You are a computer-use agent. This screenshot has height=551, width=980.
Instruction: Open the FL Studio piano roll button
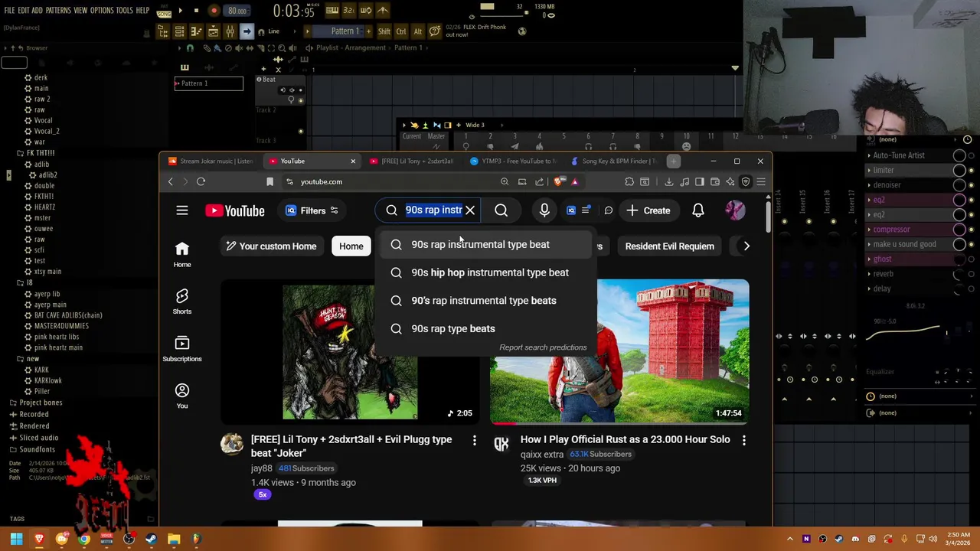click(196, 31)
